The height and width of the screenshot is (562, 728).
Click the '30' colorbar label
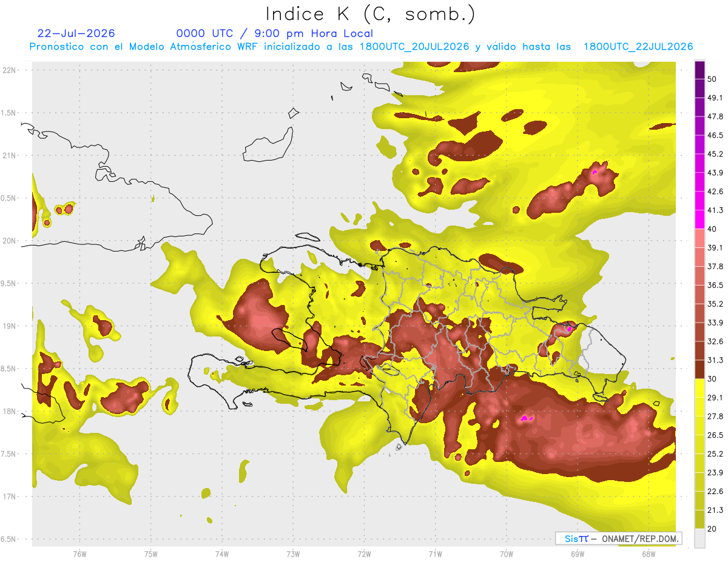click(712, 379)
